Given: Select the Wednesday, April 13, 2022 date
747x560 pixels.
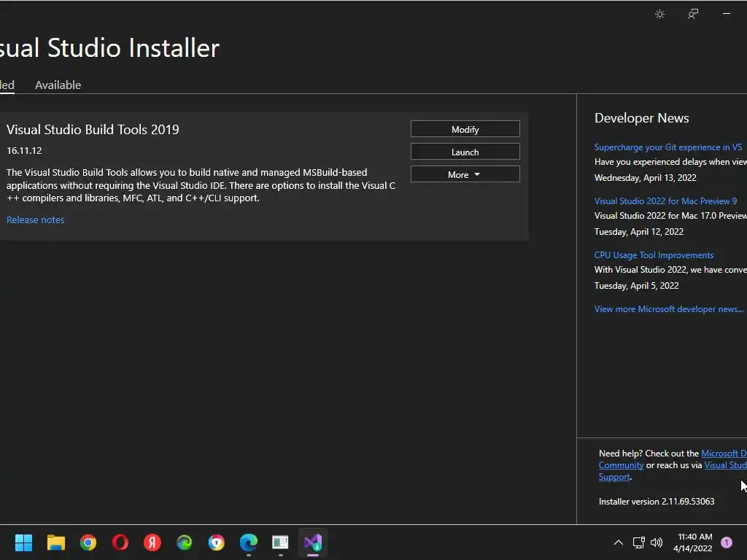Looking at the screenshot, I should (x=646, y=178).
